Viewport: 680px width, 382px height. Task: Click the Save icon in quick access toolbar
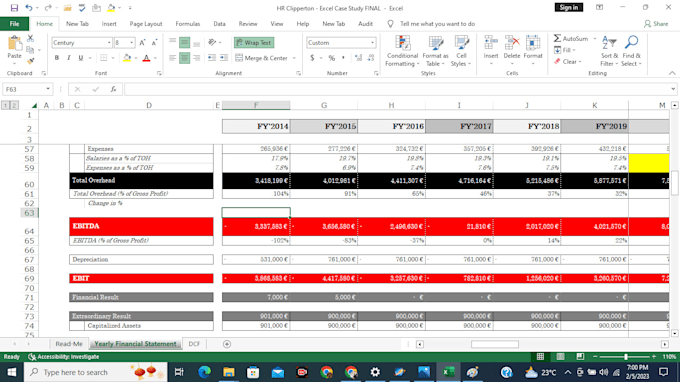coord(14,8)
